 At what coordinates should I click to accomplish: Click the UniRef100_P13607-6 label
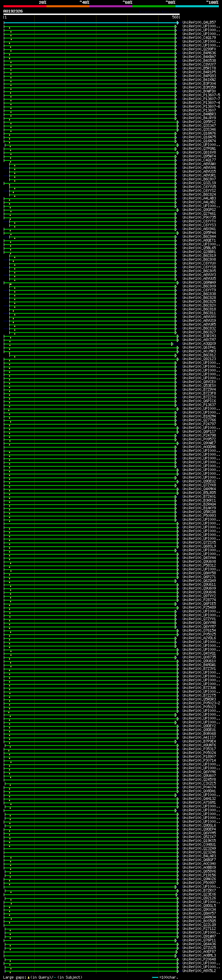201,106
